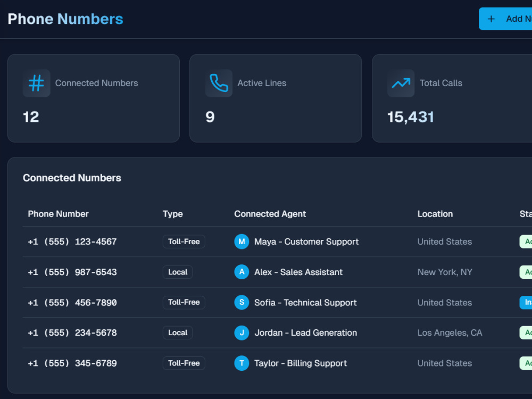Click Alex's avatar circle with letter A
Viewport: 532px width, 399px height.
(x=242, y=272)
